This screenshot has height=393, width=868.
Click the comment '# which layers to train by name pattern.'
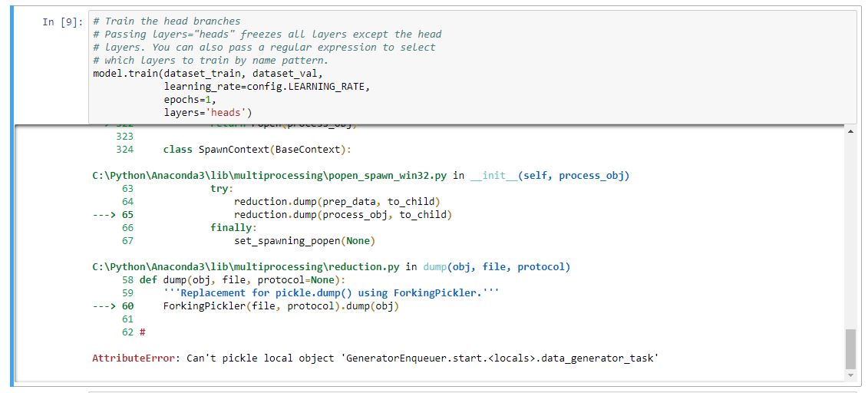211,61
